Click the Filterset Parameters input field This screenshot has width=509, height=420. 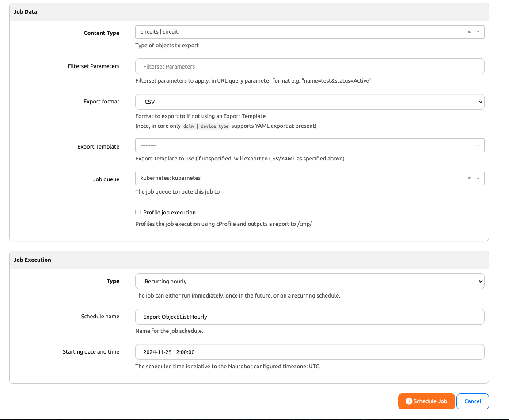coord(309,66)
